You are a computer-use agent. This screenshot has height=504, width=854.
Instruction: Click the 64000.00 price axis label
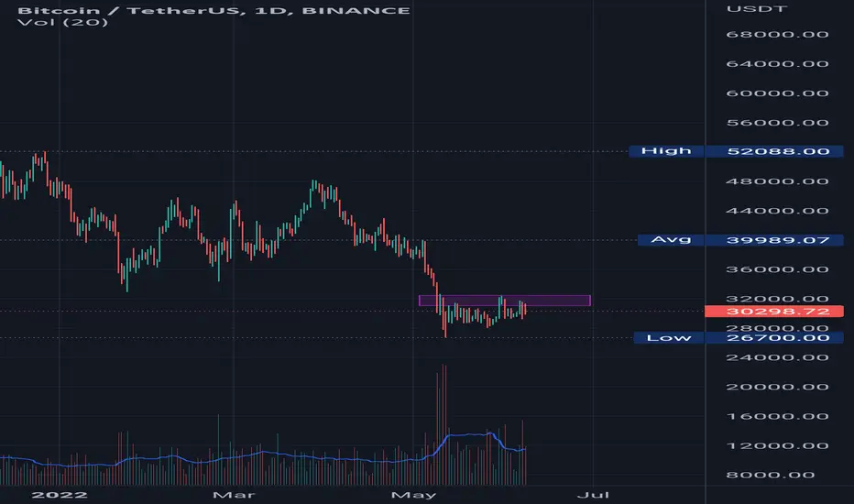coord(777,64)
